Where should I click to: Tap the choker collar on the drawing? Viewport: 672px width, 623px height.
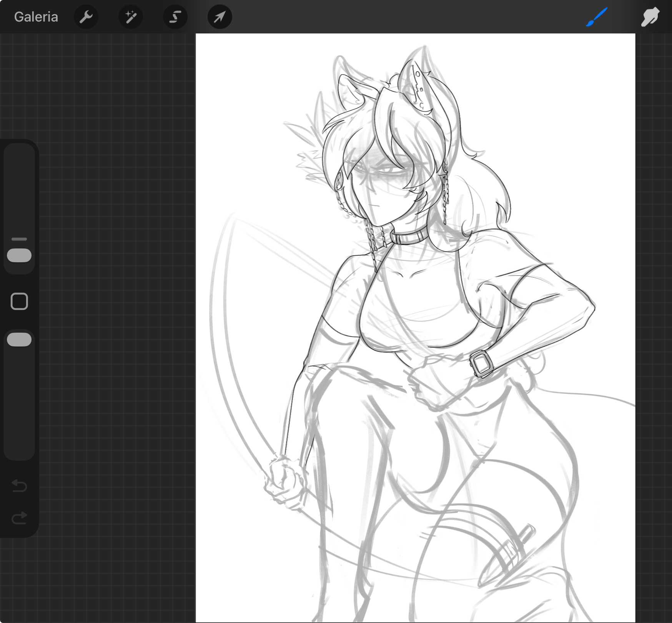(408, 237)
